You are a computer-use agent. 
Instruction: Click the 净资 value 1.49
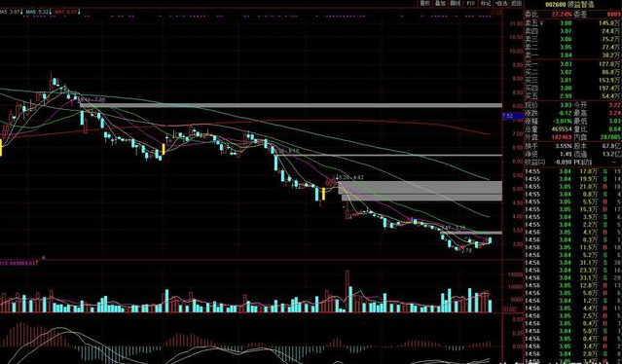coord(566,154)
